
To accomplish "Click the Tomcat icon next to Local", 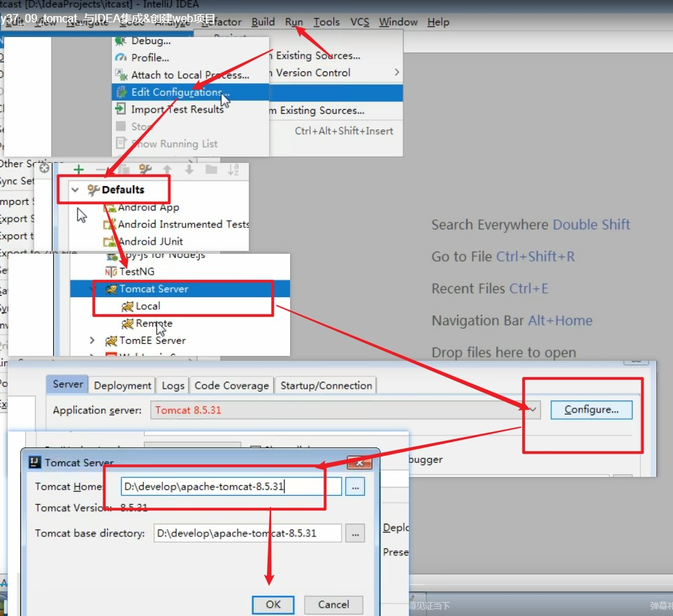I will [x=127, y=306].
